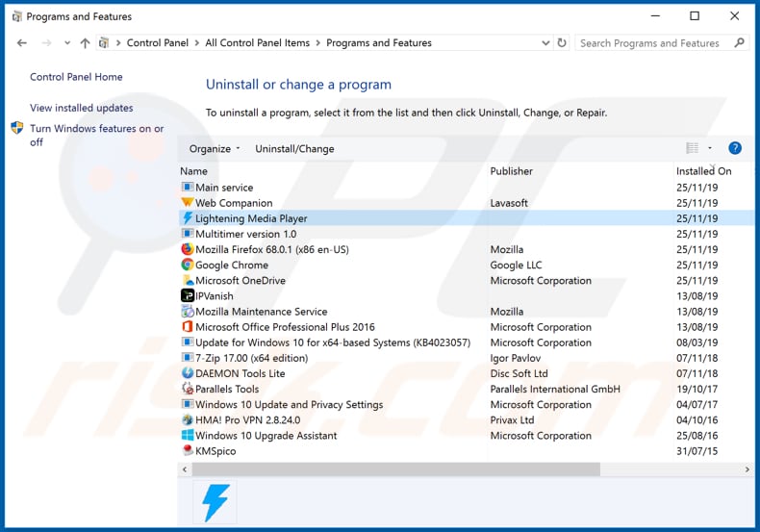Click the 7-Zip 17.00 icon
The width and height of the screenshot is (760, 532).
(x=187, y=358)
